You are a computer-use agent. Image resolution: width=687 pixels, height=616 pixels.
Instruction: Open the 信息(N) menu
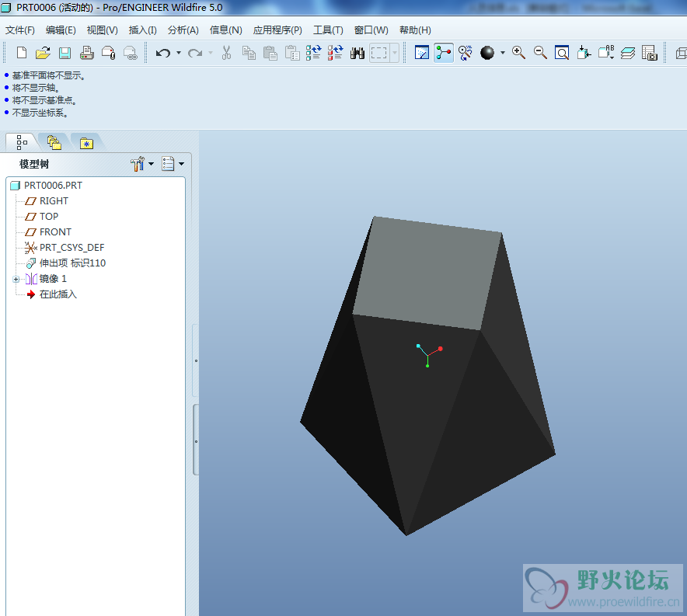point(225,30)
